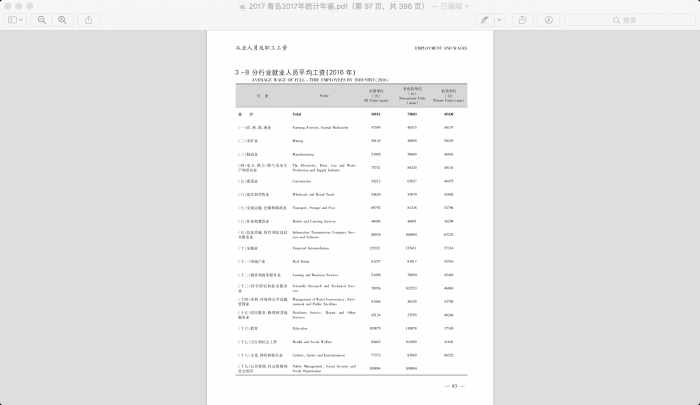Click the page number 83 at bottom

tap(453, 385)
